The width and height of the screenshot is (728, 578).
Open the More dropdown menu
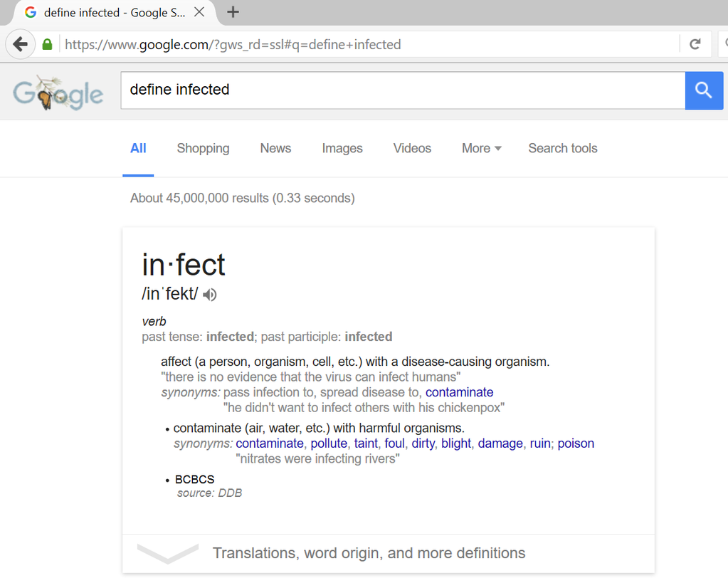(481, 148)
